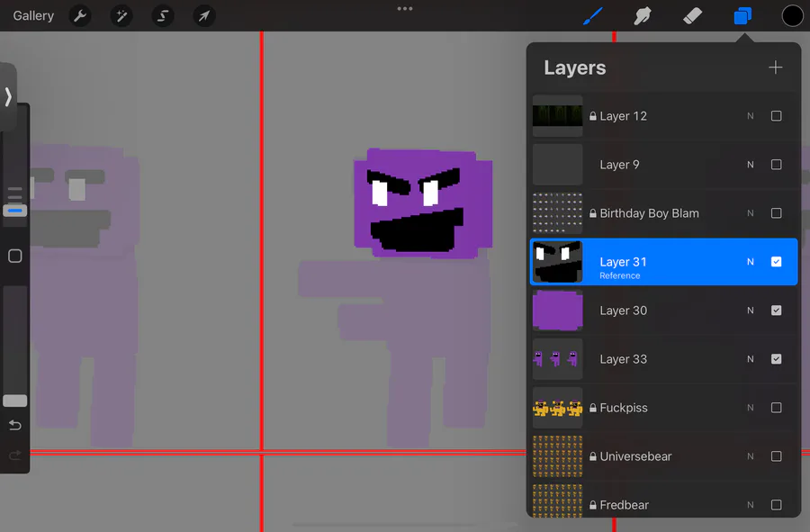The width and height of the screenshot is (810, 532).
Task: Enable Universebear layer visibility
Action: (776, 456)
